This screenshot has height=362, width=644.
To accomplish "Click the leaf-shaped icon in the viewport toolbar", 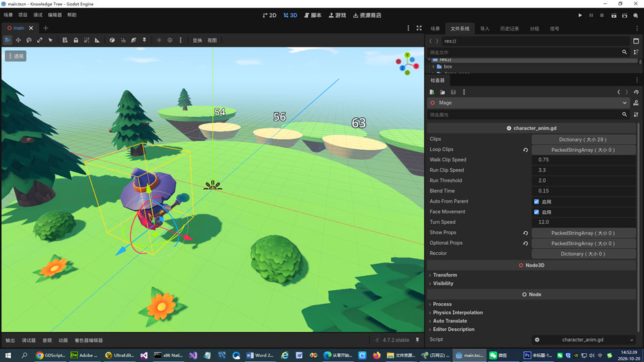I will [134, 40].
